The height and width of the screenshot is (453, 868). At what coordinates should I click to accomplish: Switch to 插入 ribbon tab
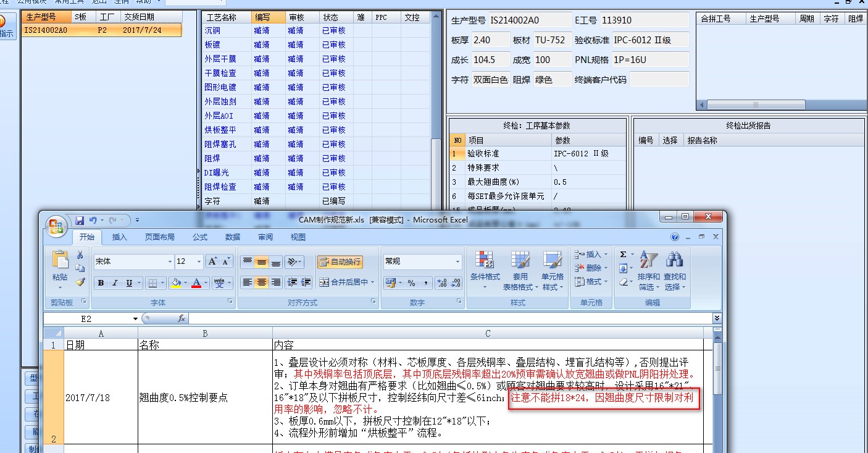pos(120,237)
